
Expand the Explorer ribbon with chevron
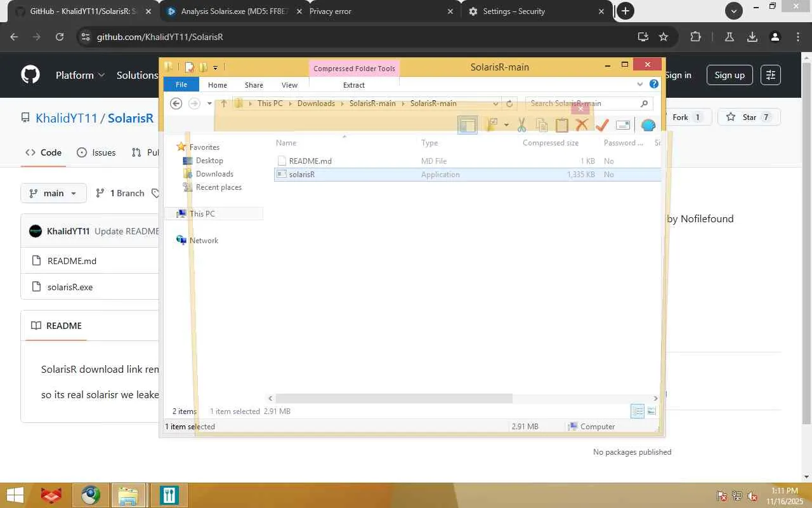click(640, 84)
